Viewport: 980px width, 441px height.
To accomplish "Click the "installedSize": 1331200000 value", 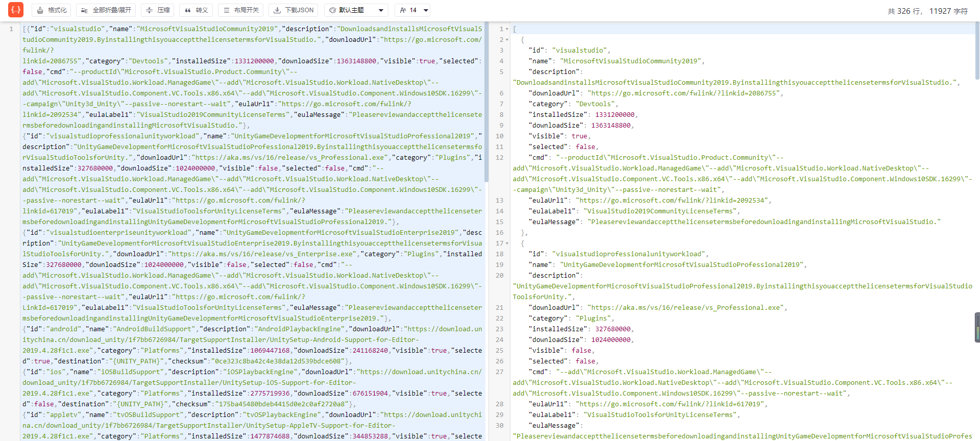I will coord(615,114).
